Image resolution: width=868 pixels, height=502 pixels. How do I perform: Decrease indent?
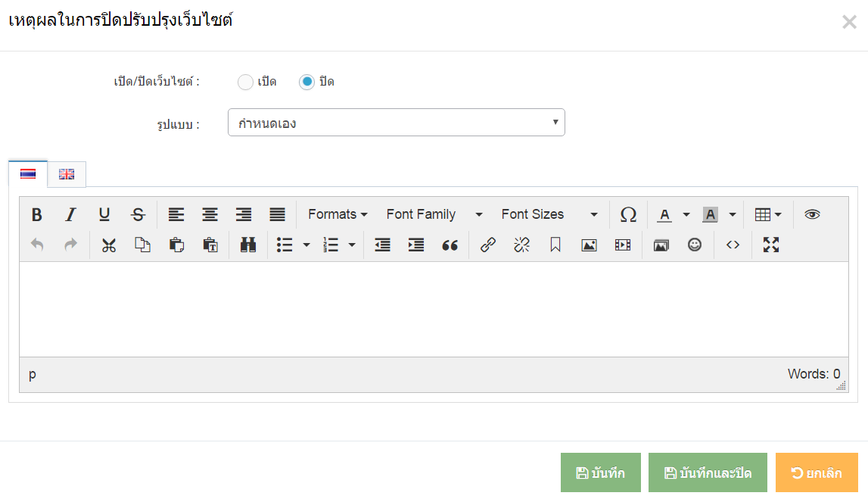click(x=382, y=245)
